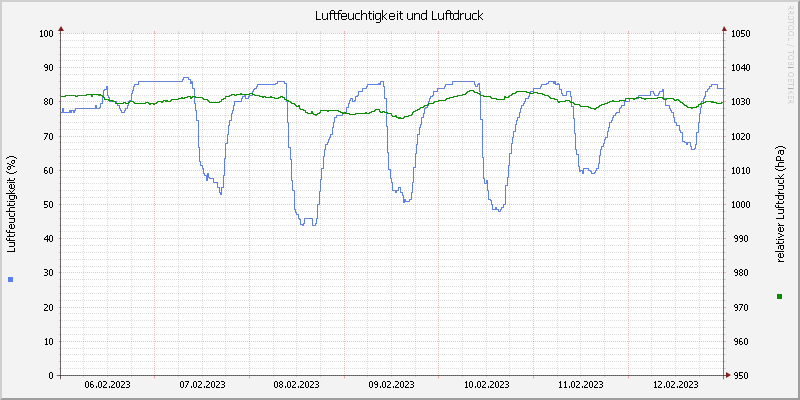Click the arrowhead atop the right axis
Image resolution: width=800 pixels, height=400 pixels.
(724, 29)
